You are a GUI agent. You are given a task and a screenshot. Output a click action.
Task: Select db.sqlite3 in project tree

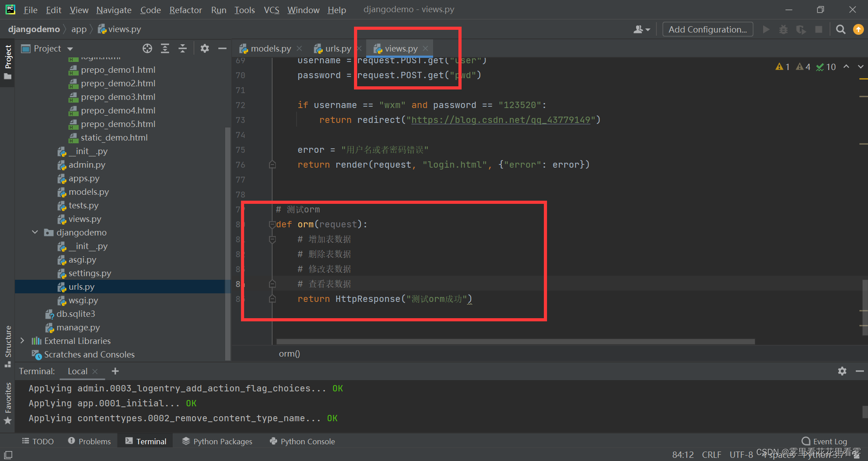point(75,314)
